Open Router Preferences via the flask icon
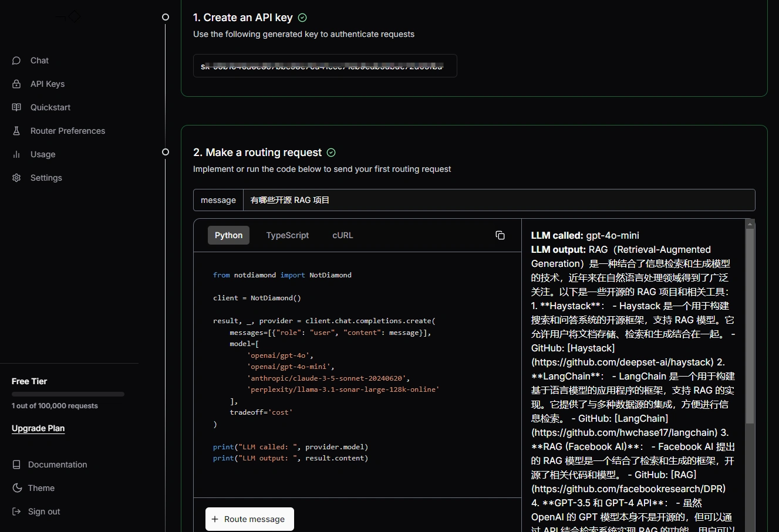 16,131
